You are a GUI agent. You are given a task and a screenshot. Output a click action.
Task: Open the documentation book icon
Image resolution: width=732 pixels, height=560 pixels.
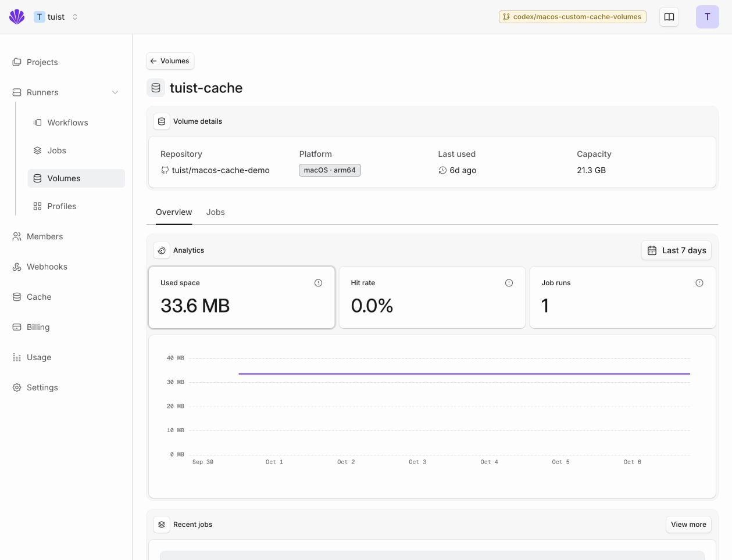(x=669, y=17)
